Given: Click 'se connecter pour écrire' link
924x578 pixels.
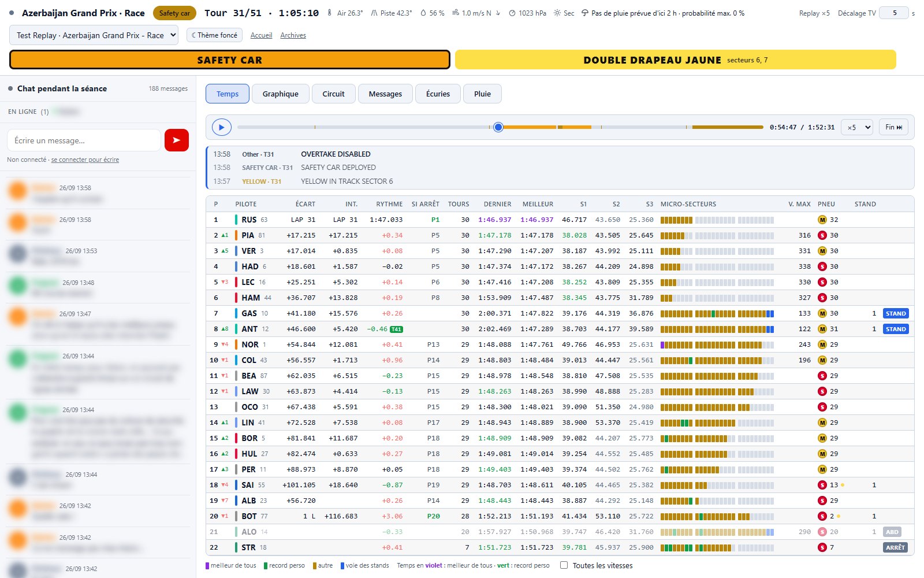Looking at the screenshot, I should click(85, 160).
